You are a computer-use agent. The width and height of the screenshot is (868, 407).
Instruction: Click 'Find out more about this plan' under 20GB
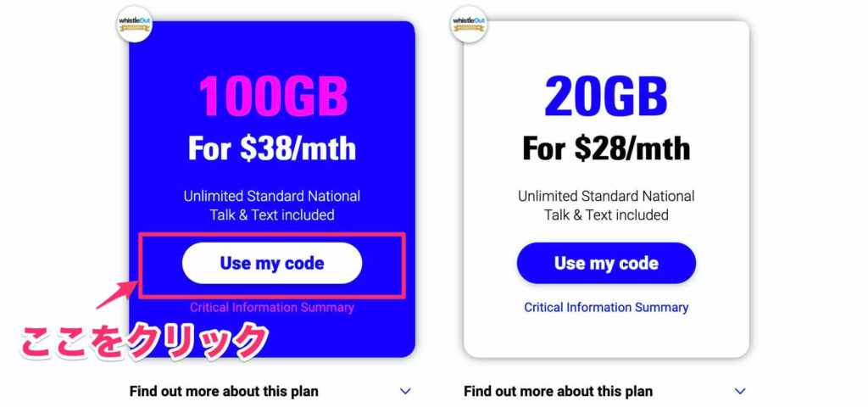coord(558,392)
